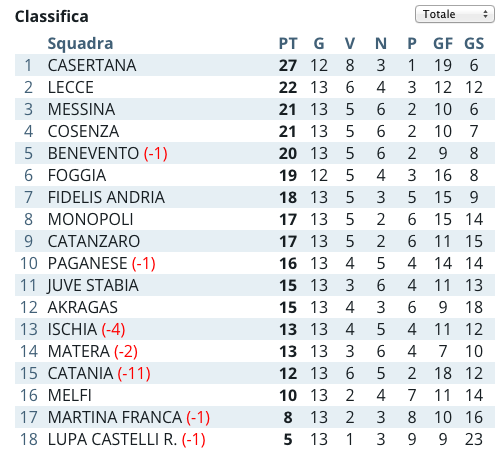The height and width of the screenshot is (462, 500).
Task: Click the Classifica heading
Action: coord(52,16)
